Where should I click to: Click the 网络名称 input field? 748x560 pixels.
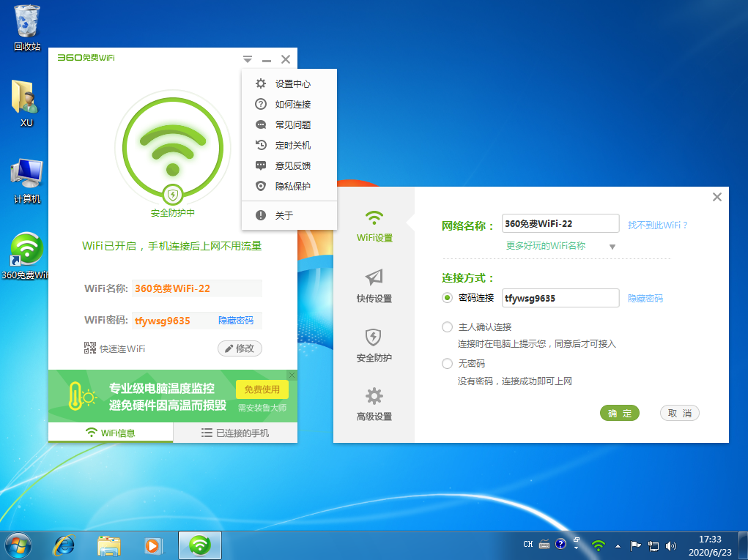tap(560, 224)
